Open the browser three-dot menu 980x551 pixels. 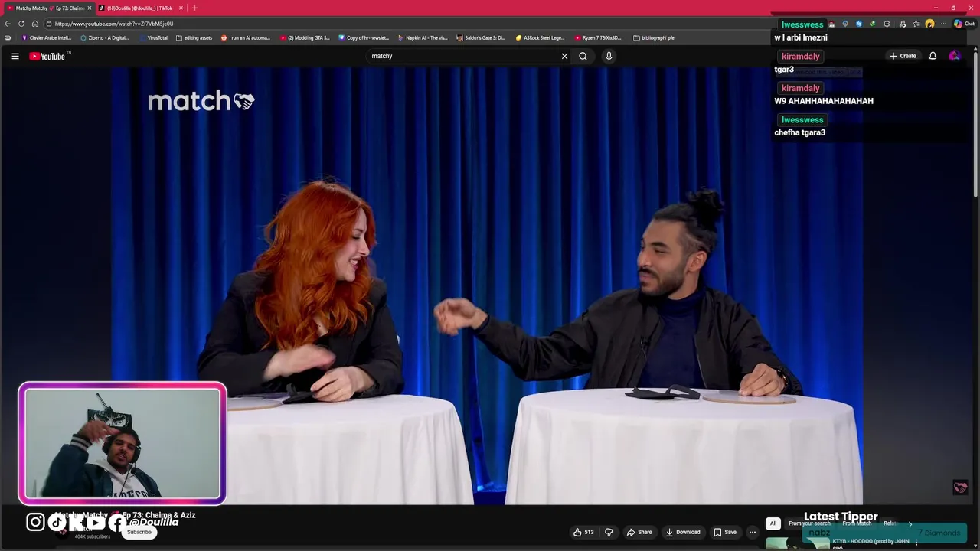tap(943, 24)
